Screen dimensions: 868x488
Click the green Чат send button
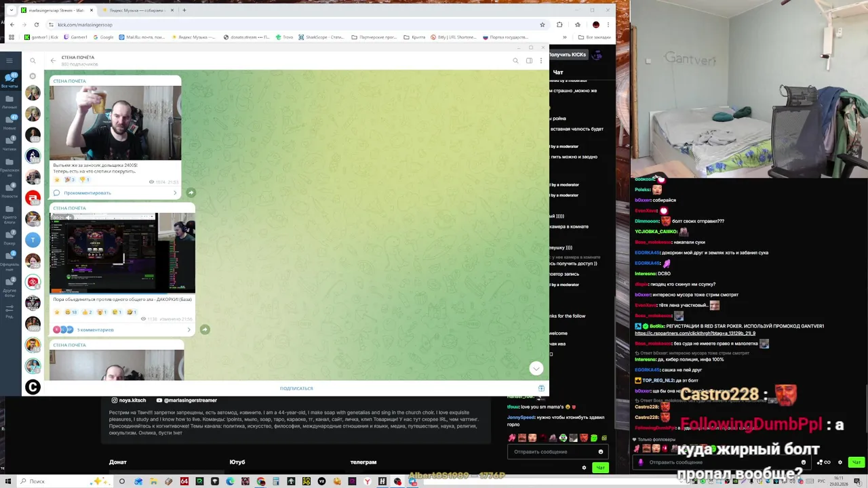click(x=599, y=468)
